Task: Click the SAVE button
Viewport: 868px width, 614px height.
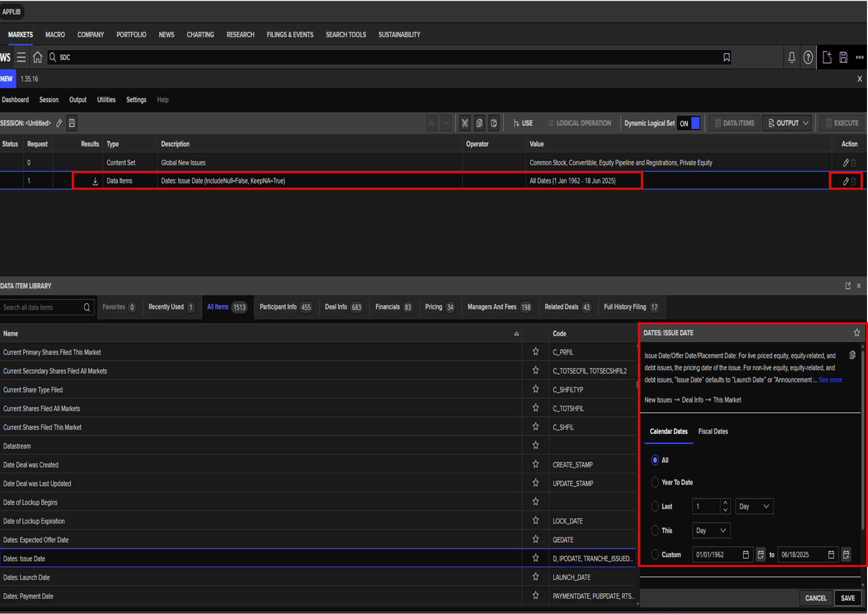Action: 848,598
